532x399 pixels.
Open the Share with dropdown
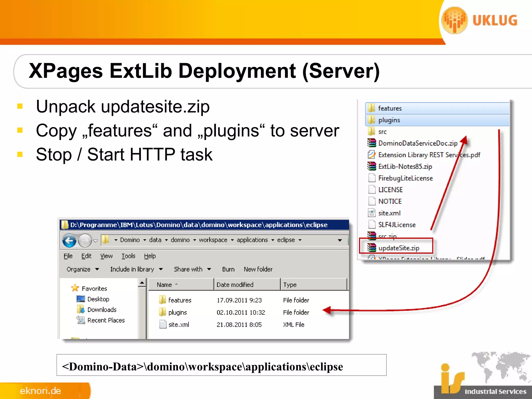coord(192,269)
